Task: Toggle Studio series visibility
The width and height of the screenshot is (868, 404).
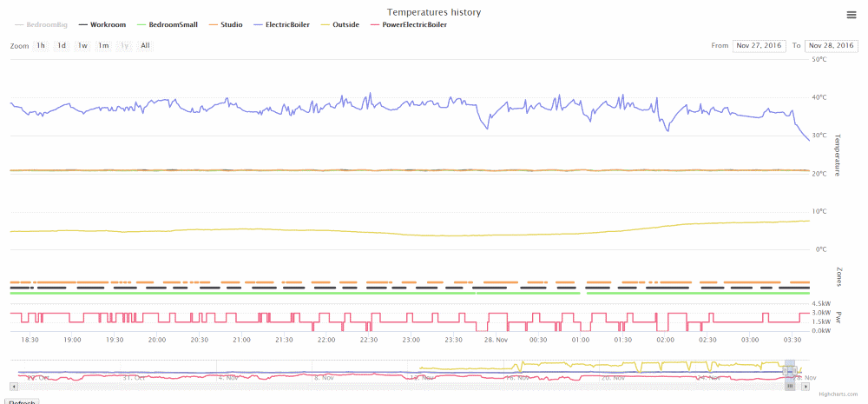Action: point(226,25)
